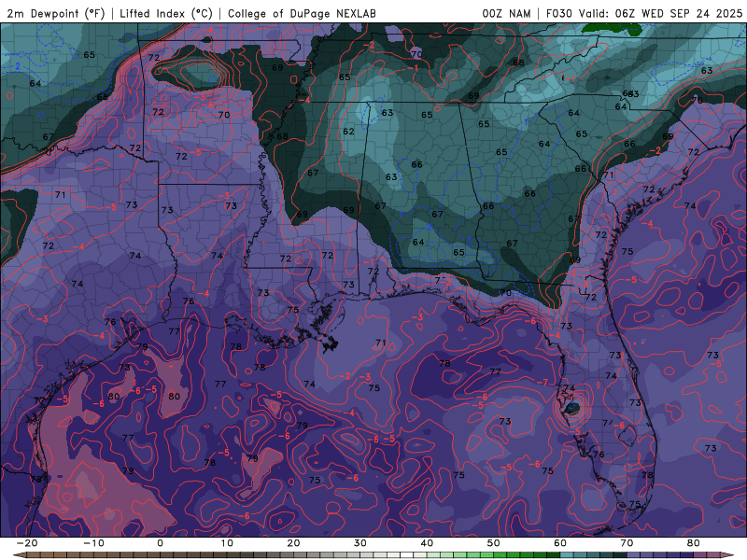This screenshot has width=747, height=560.
Task: Click the "-20" color scale label
Action: pyautogui.click(x=27, y=543)
